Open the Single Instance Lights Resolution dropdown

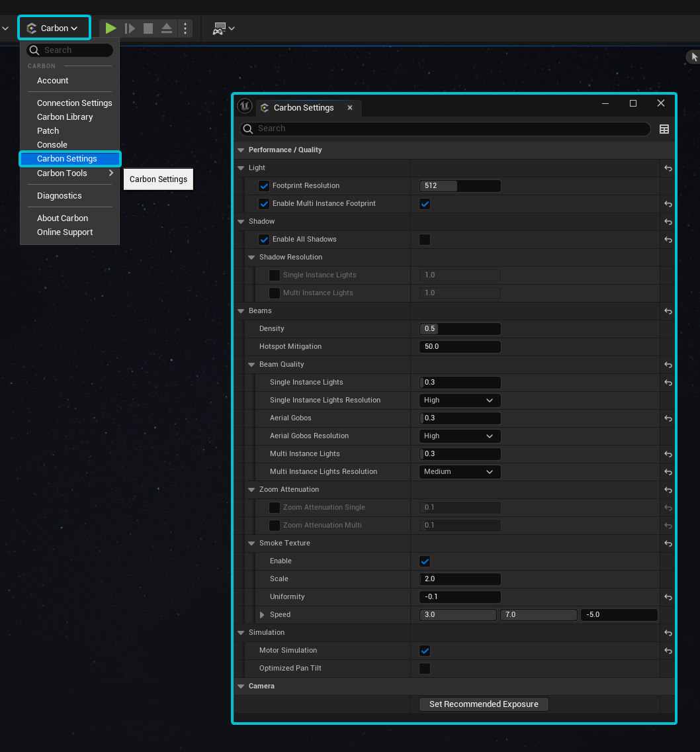click(x=459, y=400)
